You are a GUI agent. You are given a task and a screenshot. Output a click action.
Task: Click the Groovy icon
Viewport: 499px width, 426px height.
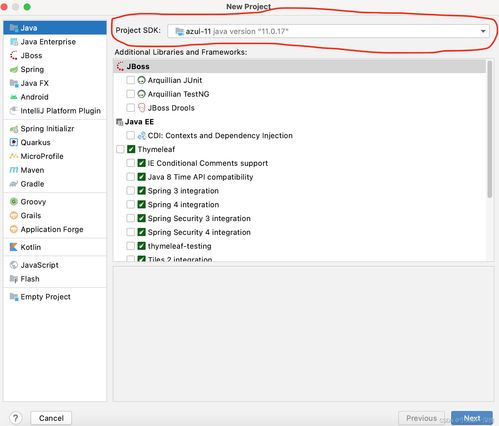pyautogui.click(x=14, y=202)
